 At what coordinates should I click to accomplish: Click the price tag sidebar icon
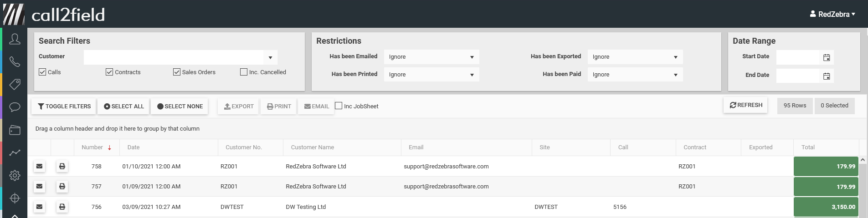pyautogui.click(x=15, y=84)
